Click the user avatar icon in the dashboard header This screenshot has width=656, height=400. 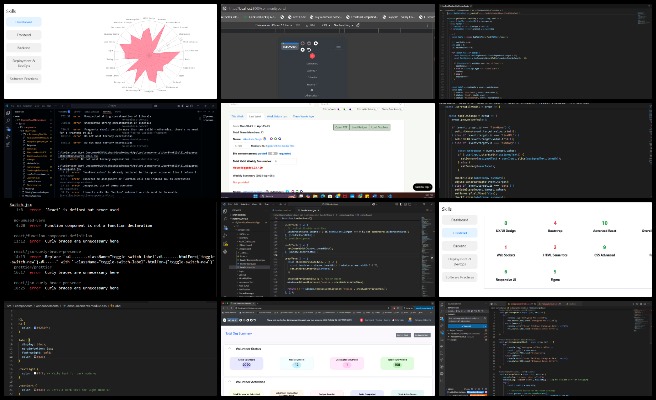click(410, 320)
